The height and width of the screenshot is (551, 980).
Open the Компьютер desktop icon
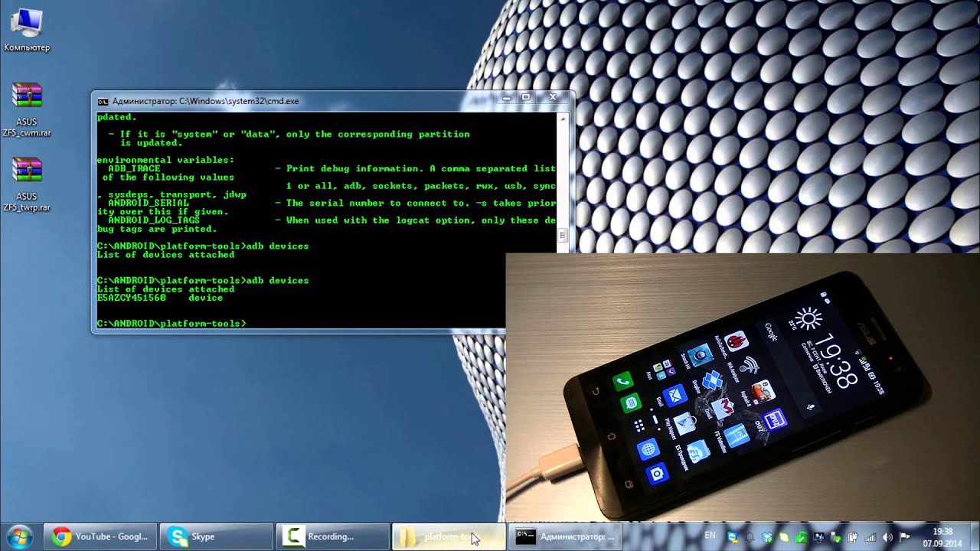click(x=26, y=31)
